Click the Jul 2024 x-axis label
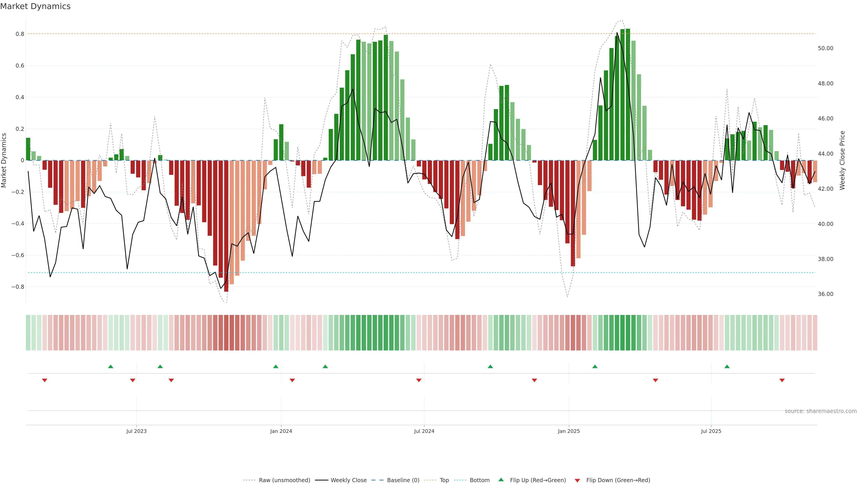This screenshot has width=868, height=488. 424,431
